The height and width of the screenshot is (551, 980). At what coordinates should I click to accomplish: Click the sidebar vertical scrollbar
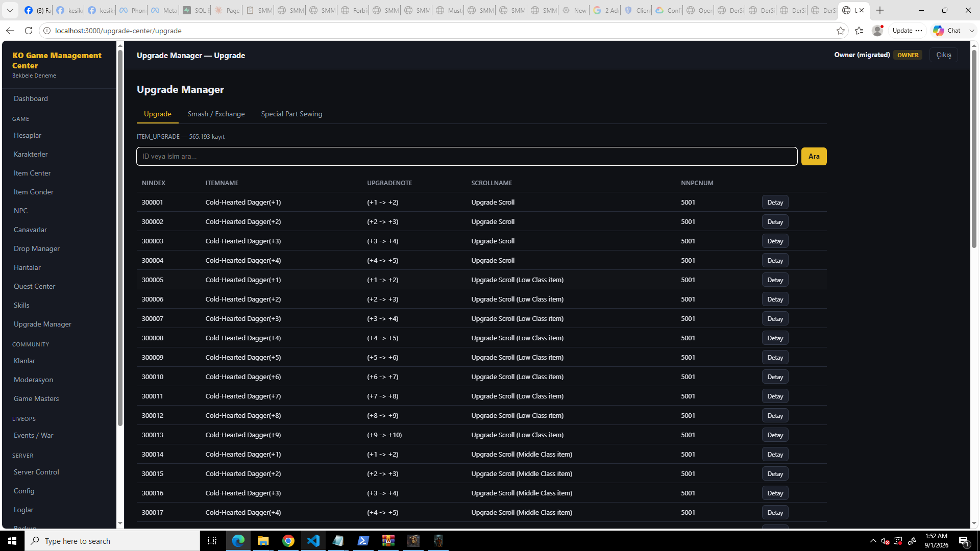(x=120, y=237)
